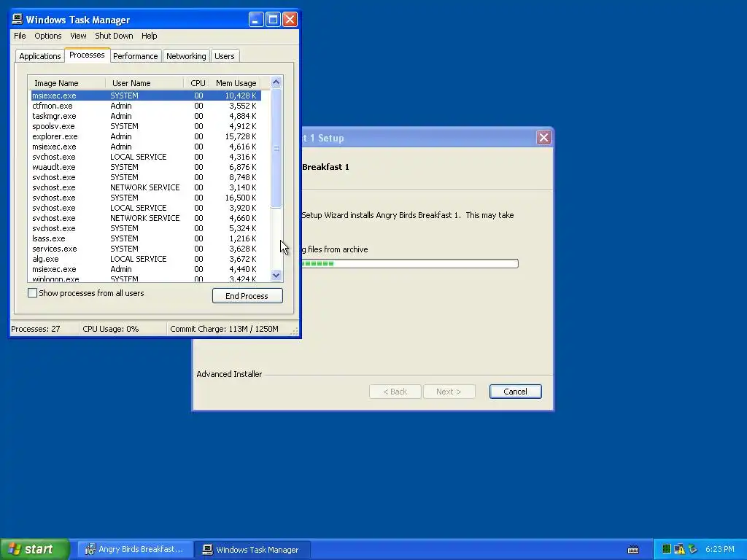
Task: Click the Safely Remove Hardware tray icon
Action: (693, 549)
